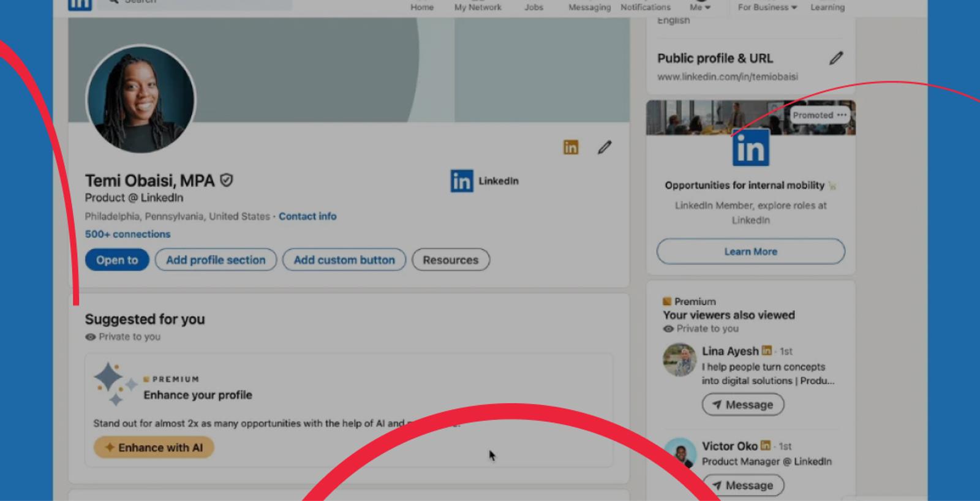Click Enhance with AI
The height and width of the screenshot is (501, 980).
[x=154, y=448]
